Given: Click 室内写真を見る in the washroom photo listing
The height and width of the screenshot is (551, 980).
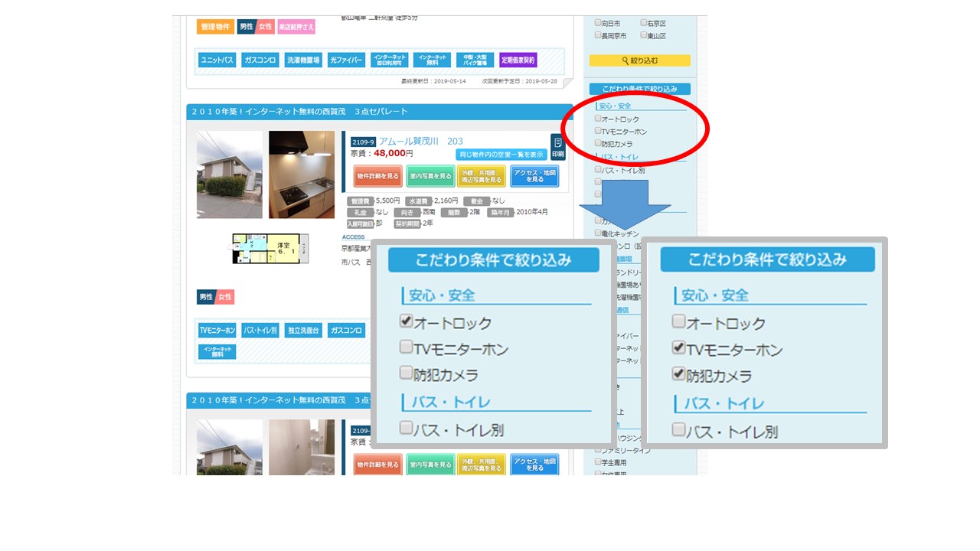Looking at the screenshot, I should pos(430,464).
